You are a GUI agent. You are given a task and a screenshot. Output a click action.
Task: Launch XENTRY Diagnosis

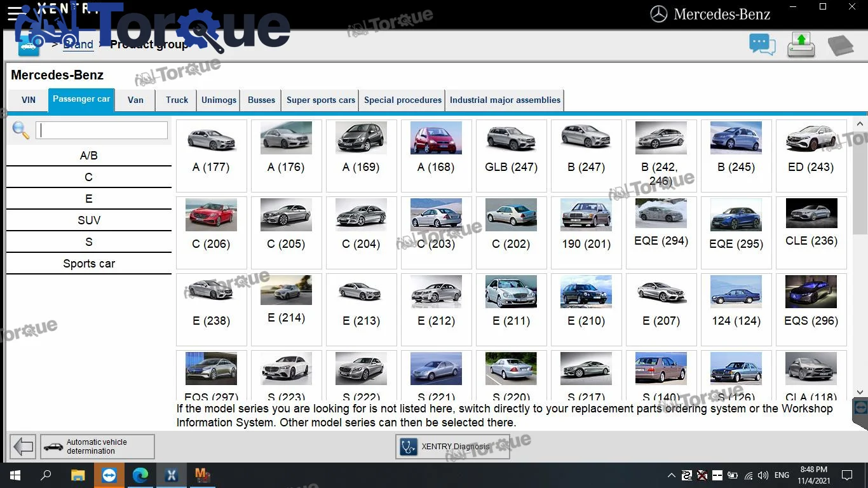[x=452, y=447]
